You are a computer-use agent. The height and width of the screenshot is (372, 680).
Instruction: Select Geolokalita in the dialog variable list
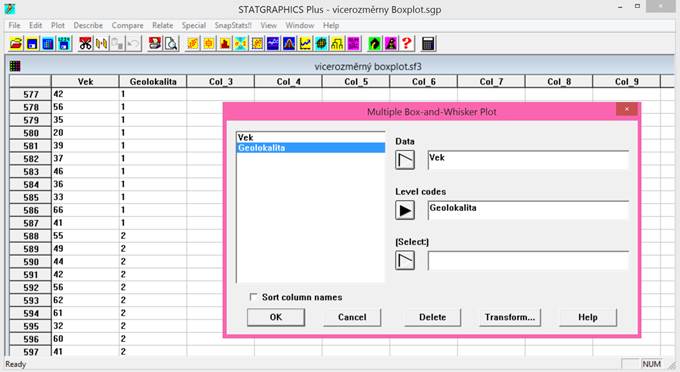pos(311,148)
